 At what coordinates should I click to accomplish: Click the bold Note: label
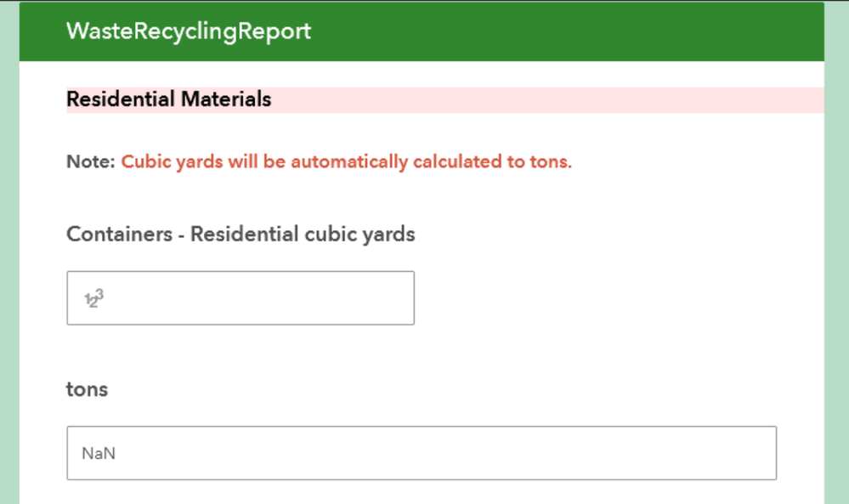[x=90, y=161]
